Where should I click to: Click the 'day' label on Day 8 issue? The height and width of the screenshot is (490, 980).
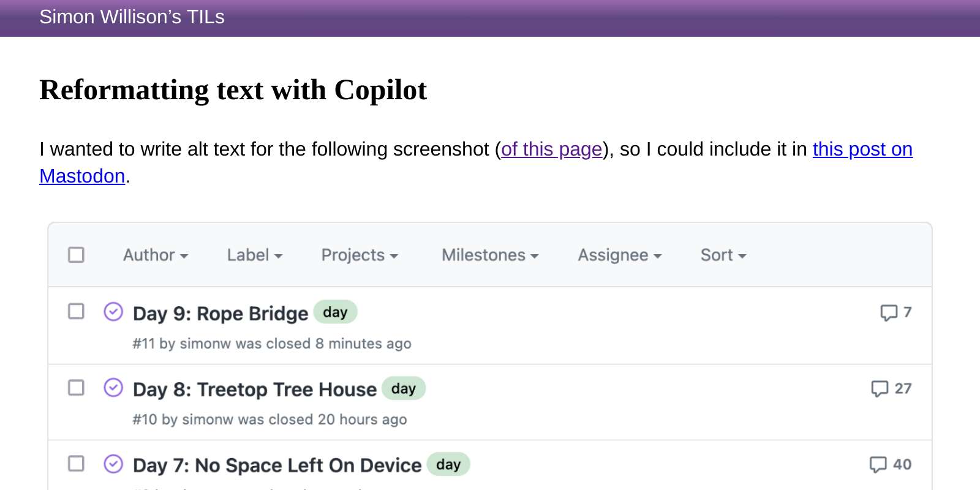click(404, 388)
